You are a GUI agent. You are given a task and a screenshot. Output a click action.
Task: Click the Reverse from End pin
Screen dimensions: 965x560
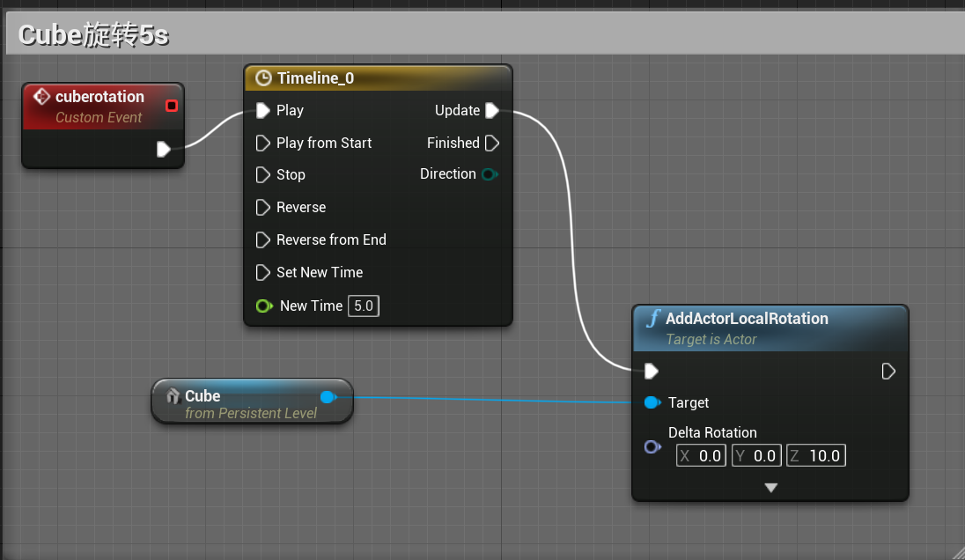(x=262, y=240)
